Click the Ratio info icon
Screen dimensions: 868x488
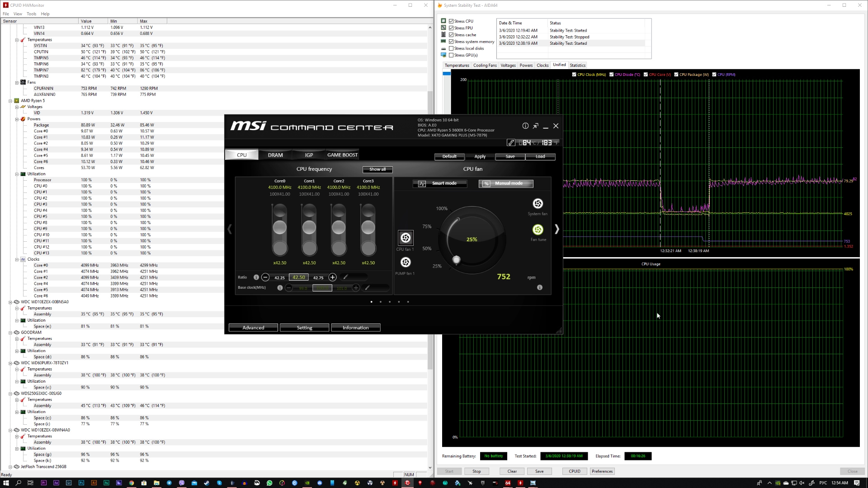click(x=256, y=277)
